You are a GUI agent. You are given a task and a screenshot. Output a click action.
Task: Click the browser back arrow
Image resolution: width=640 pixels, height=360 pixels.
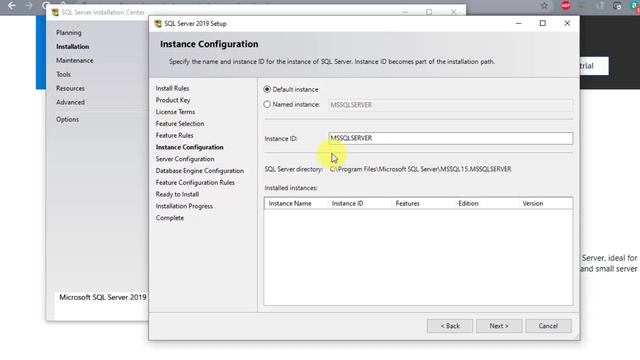[12, 5]
